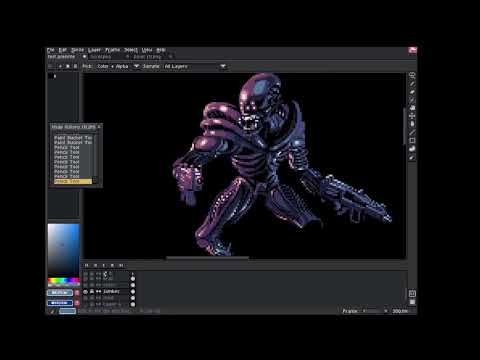
Task: Select the Blur tool
Action: 412,157
